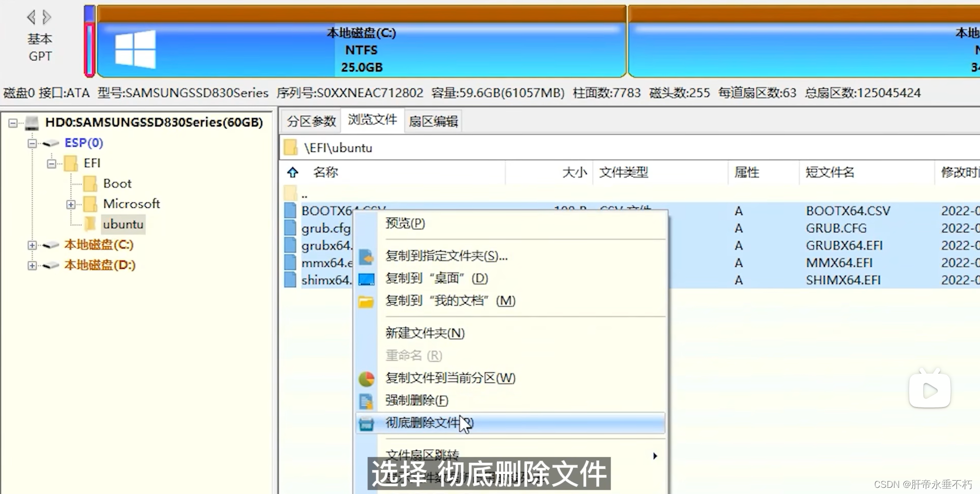Viewport: 980px width, 494px height.
Task: Click the force delete document icon
Action: [366, 401]
